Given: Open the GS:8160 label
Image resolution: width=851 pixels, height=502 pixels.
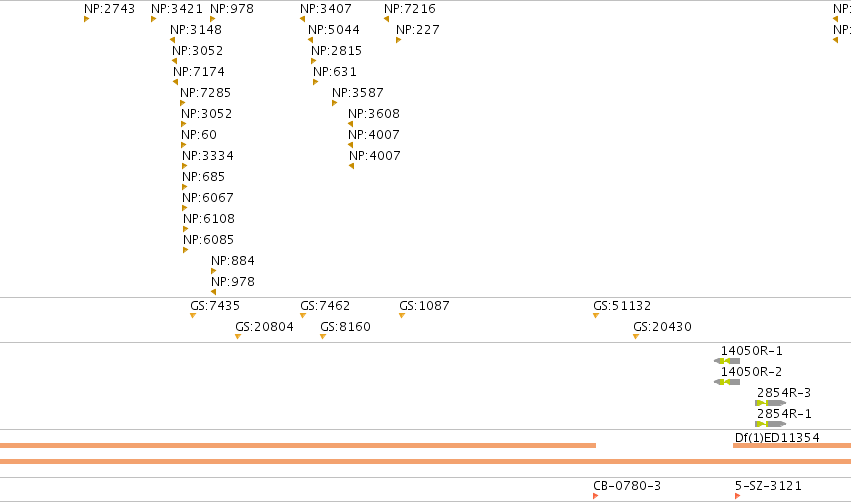Looking at the screenshot, I should tap(346, 327).
